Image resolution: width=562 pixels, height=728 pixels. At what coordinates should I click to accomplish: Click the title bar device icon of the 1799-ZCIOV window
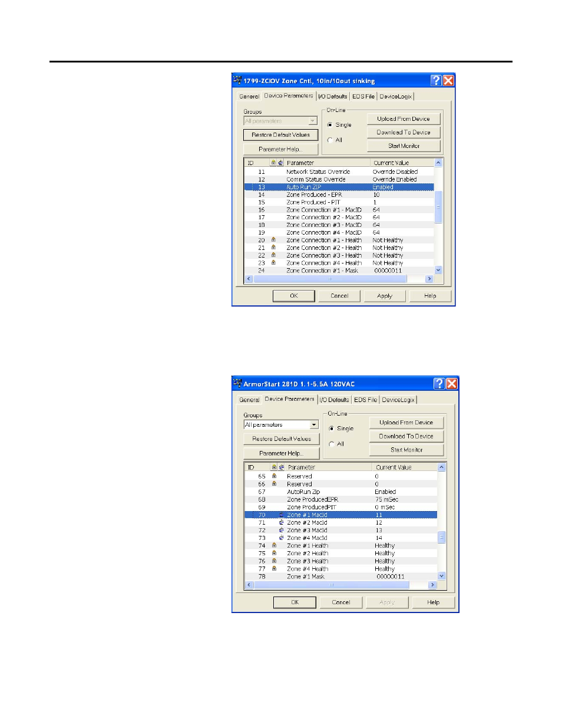[x=237, y=80]
